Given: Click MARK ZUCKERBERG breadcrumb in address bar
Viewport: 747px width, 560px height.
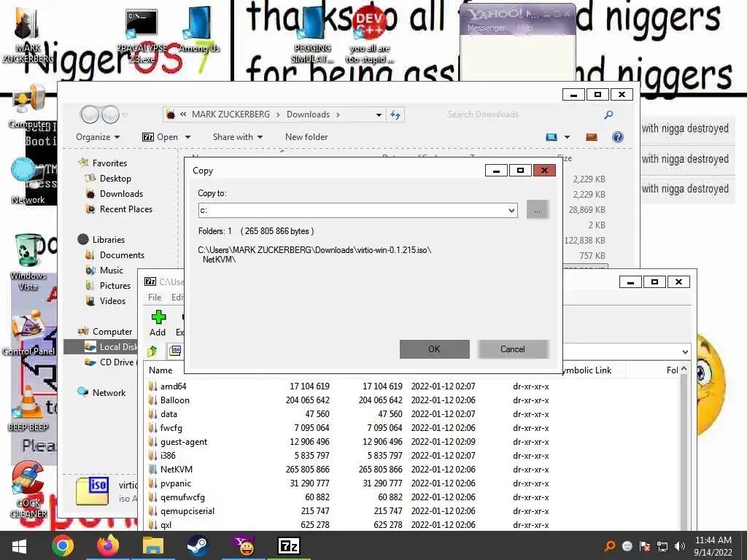Looking at the screenshot, I should point(231,114).
